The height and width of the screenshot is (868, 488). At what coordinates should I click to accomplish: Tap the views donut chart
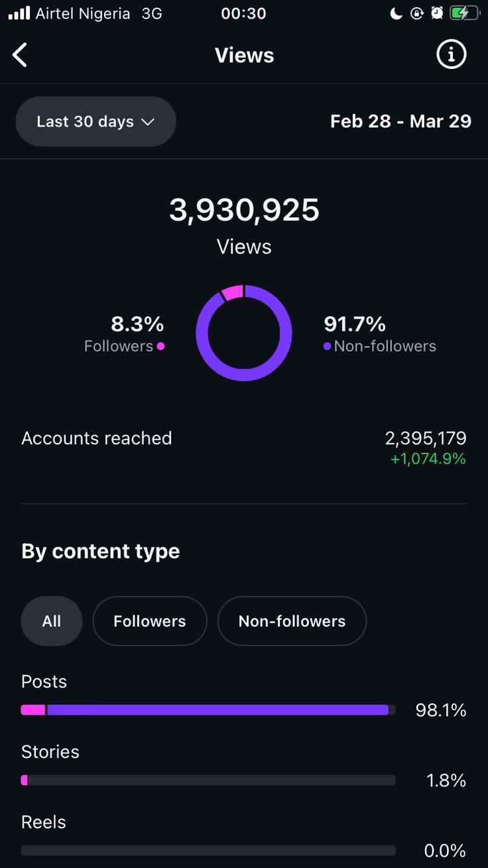(244, 333)
